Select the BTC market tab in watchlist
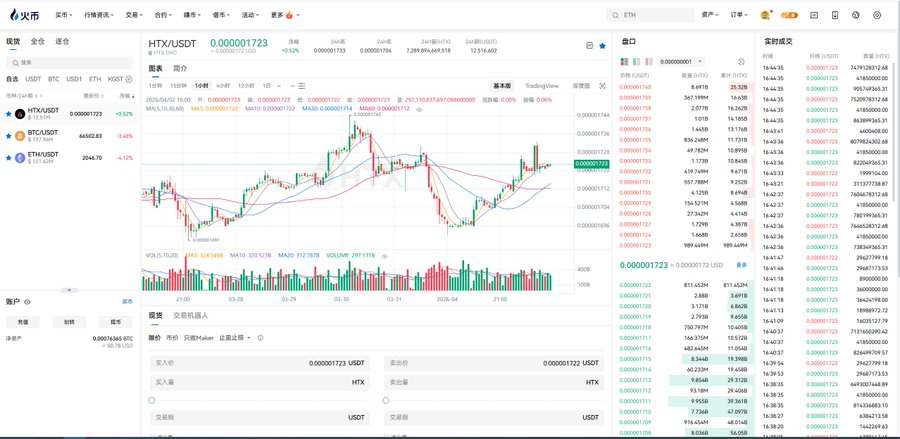 (53, 79)
